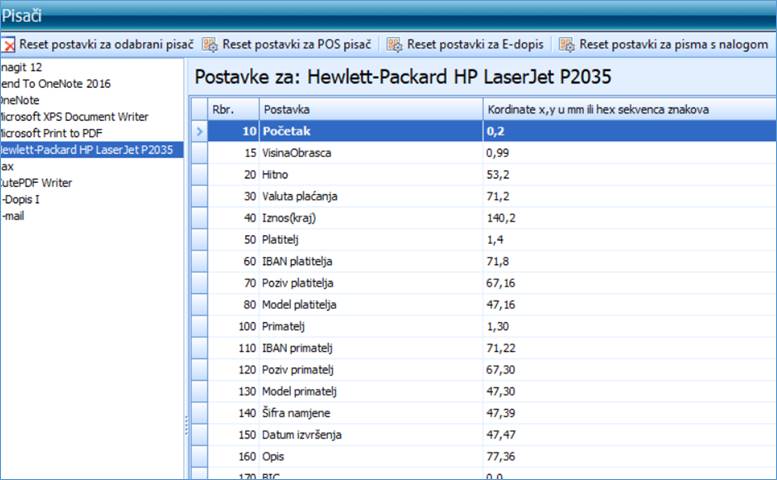The width and height of the screenshot is (777, 480).
Task: Click coordinate value 140,2
Action: (x=501, y=218)
